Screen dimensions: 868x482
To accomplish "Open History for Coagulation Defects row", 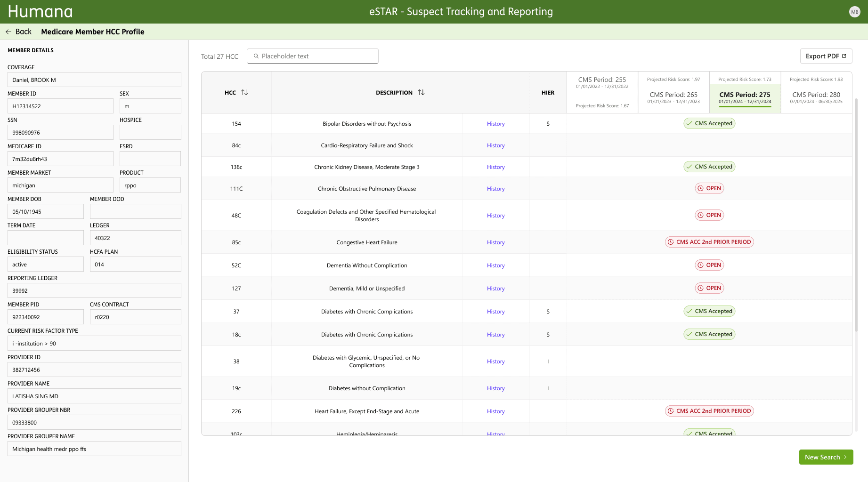I will pyautogui.click(x=495, y=216).
